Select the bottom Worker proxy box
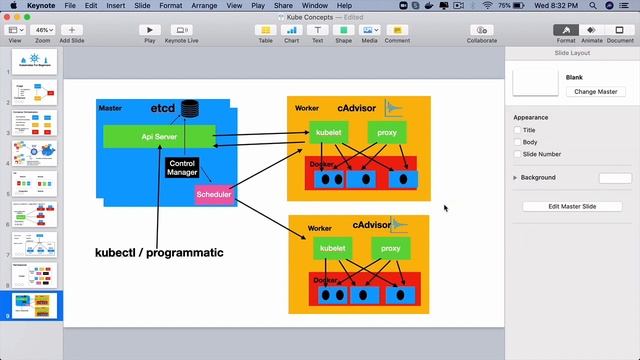This screenshot has height=360, width=640. (x=391, y=248)
